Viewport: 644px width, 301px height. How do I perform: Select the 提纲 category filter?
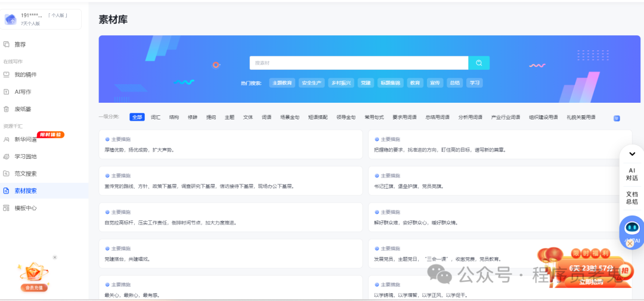(x=211, y=117)
